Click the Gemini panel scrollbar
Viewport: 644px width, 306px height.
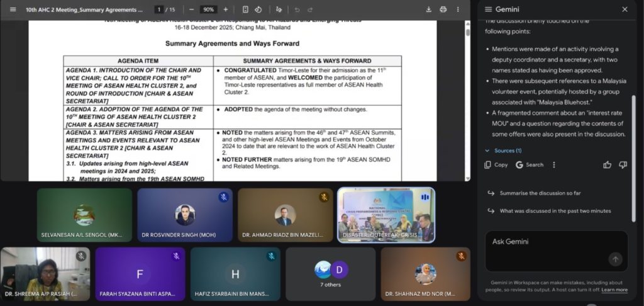coord(633,126)
